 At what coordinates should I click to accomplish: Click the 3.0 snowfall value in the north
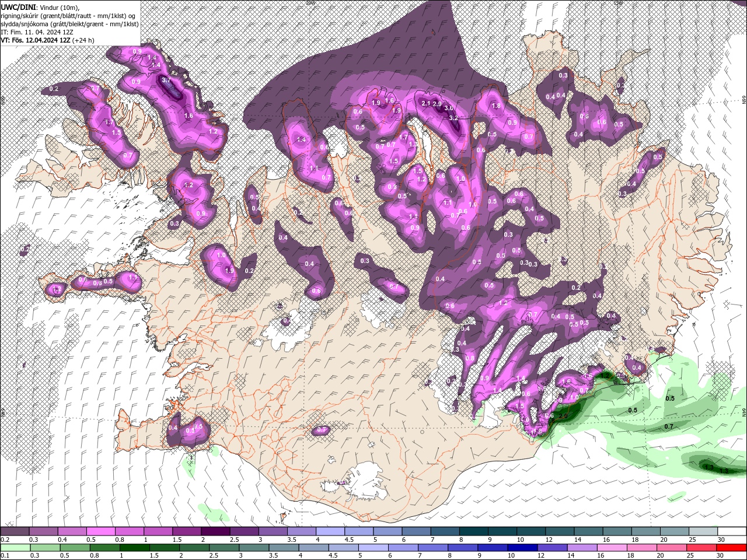click(x=449, y=108)
